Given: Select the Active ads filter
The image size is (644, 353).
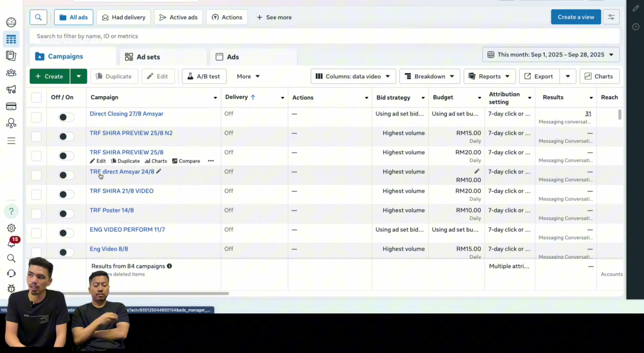Looking at the screenshot, I should [x=178, y=17].
